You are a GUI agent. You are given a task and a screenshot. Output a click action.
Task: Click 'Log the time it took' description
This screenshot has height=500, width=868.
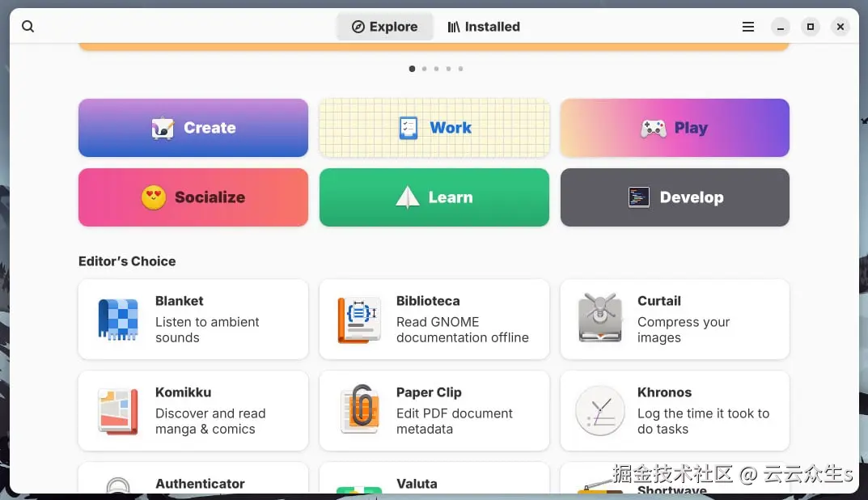[703, 421]
